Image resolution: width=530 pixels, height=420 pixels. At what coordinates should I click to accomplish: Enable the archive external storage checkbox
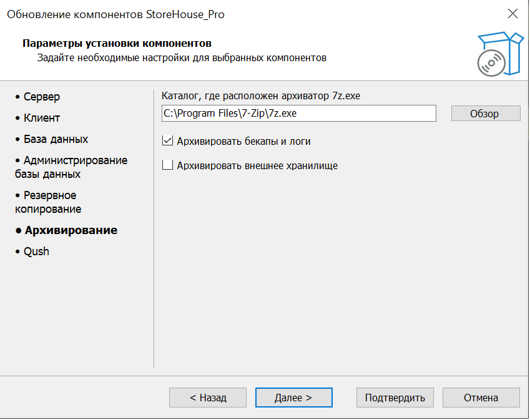pyautogui.click(x=167, y=165)
